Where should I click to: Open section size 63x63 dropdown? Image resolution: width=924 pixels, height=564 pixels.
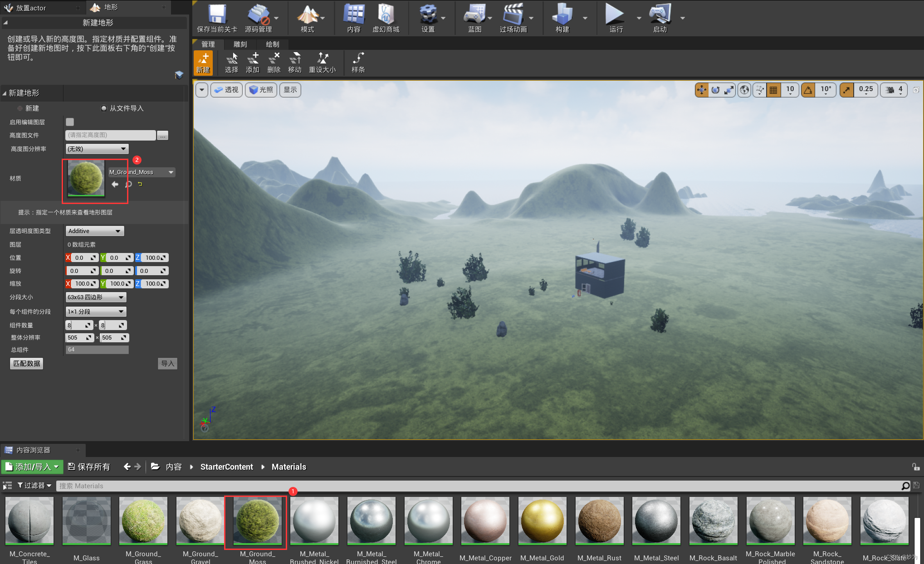(x=96, y=297)
